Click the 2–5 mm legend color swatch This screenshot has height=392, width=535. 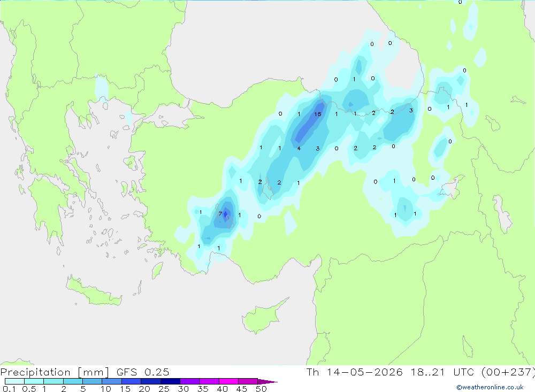(73, 381)
